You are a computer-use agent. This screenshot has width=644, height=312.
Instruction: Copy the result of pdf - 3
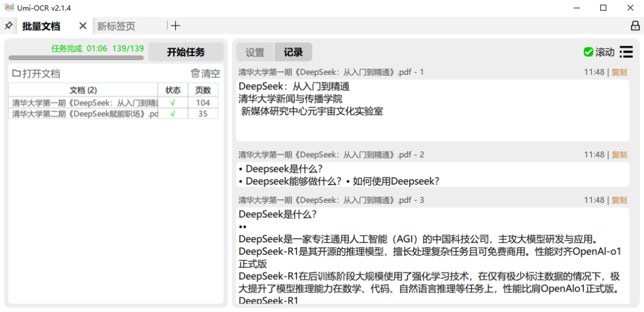tap(620, 200)
